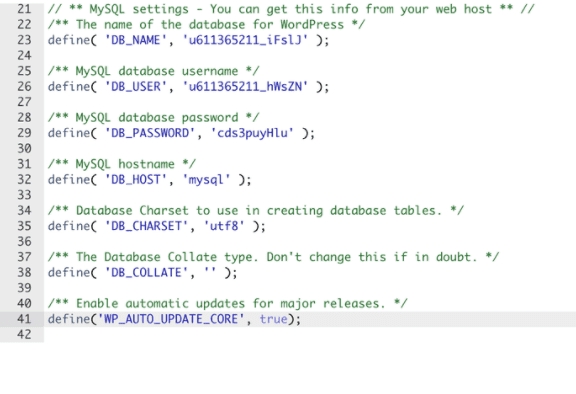
Task: Click the 'DB_NAME' constant string
Action: pos(136,40)
